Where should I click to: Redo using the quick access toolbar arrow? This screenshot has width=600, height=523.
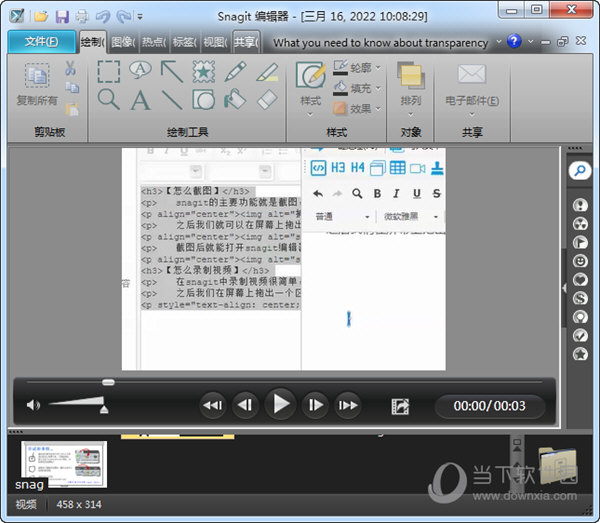click(x=124, y=16)
